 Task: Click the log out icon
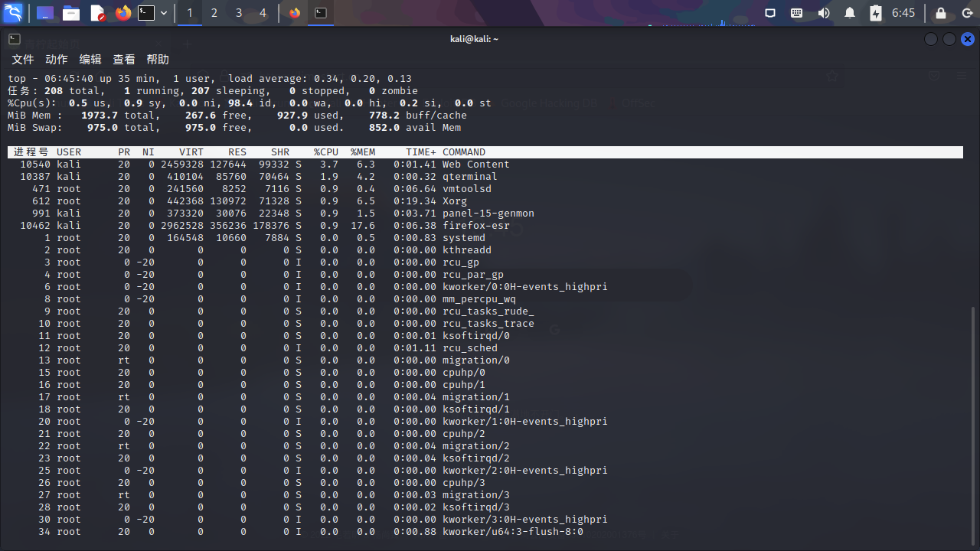coord(967,13)
